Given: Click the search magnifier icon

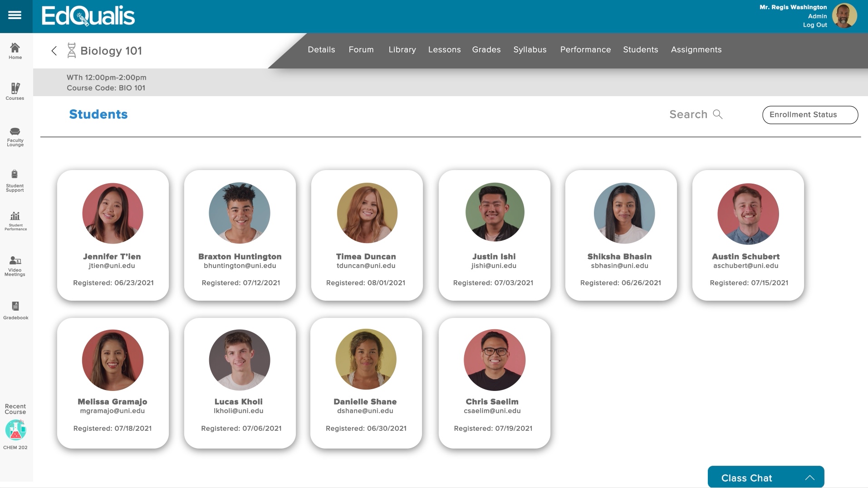Looking at the screenshot, I should [x=717, y=114].
